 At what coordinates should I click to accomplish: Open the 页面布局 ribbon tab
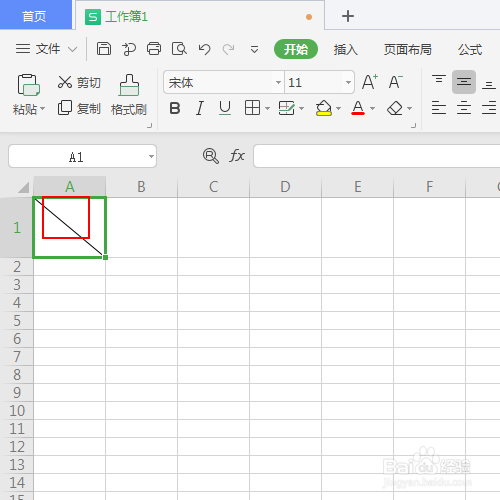click(407, 49)
